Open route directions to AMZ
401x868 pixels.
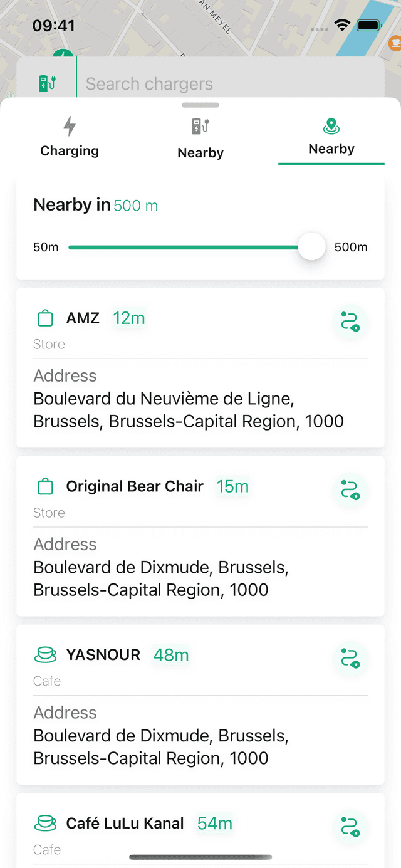point(350,322)
